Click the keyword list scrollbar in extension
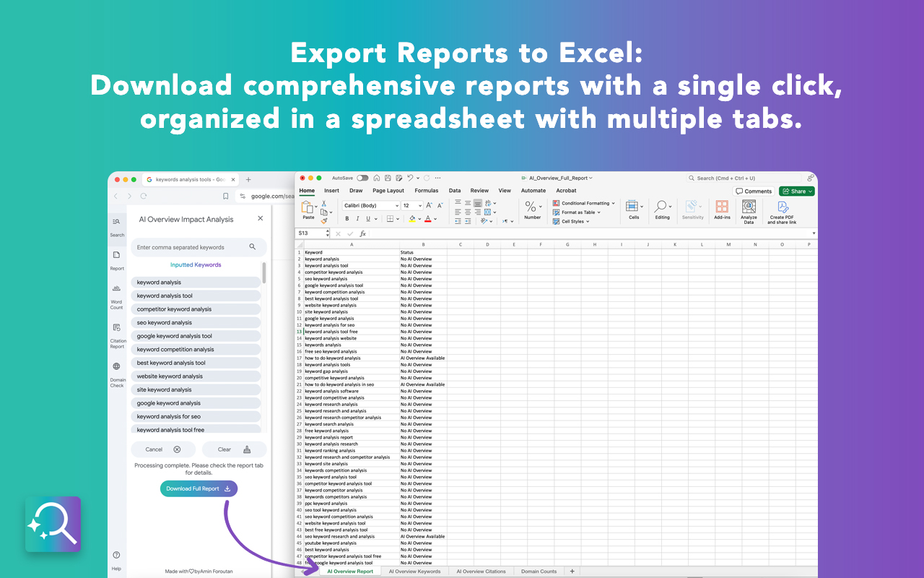The width and height of the screenshot is (924, 578). [263, 273]
